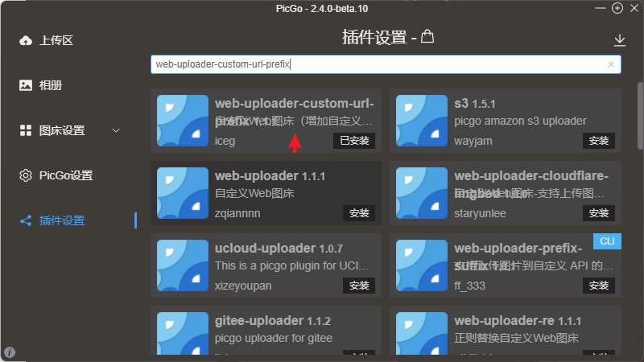The width and height of the screenshot is (644, 362).
Task: Click the info icon at bottom left
Action: coord(10,352)
